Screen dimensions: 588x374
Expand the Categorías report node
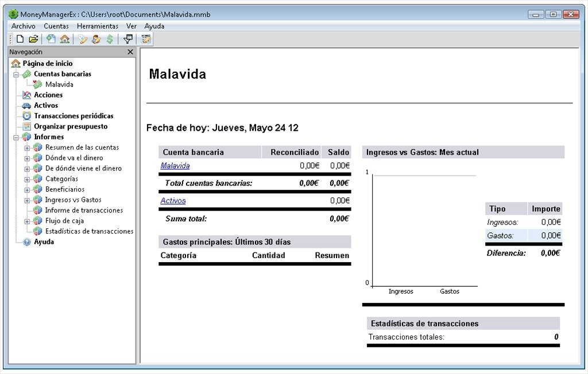27,179
